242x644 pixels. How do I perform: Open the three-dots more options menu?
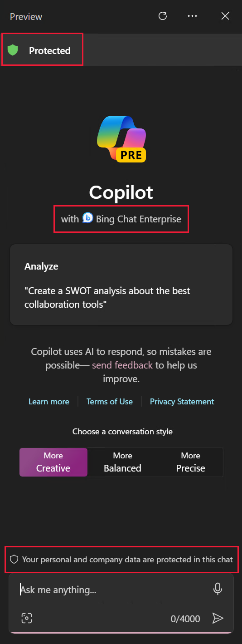pos(192,16)
